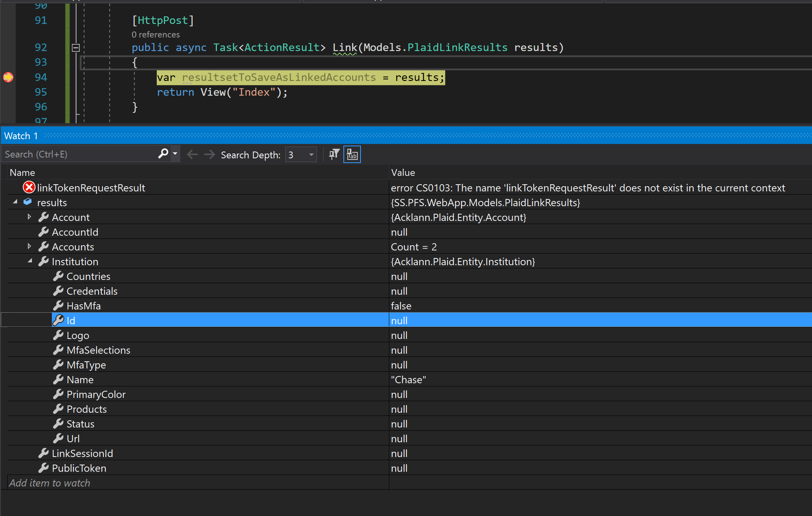Click the wrench icon beside the Name property

[58, 379]
